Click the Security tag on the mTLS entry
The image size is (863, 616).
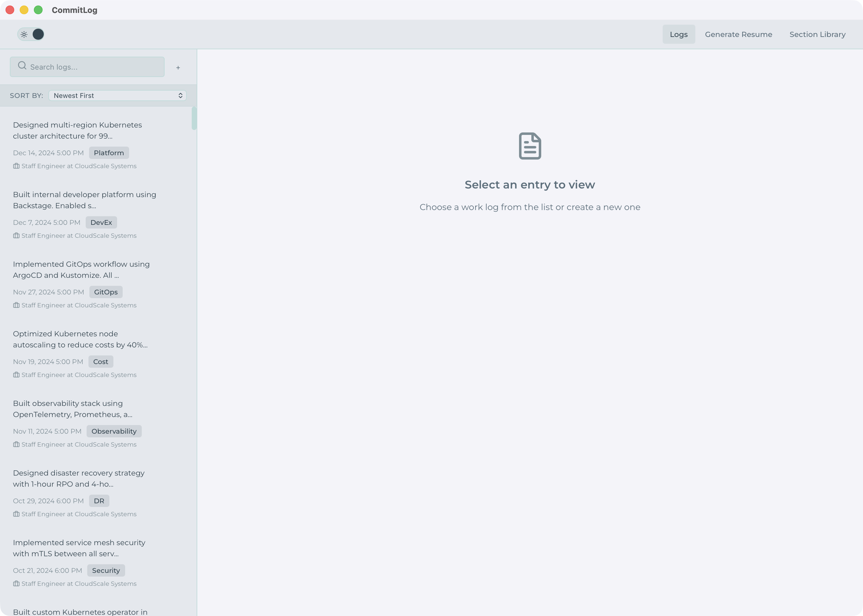coord(106,570)
